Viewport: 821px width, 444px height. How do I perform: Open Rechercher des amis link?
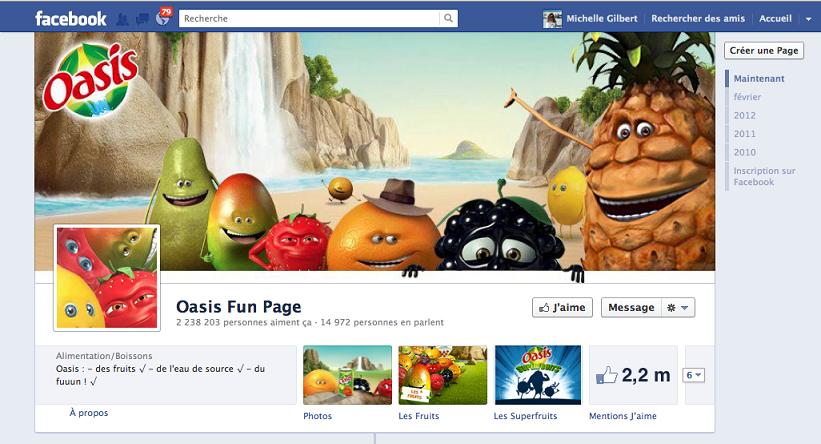tap(698, 18)
